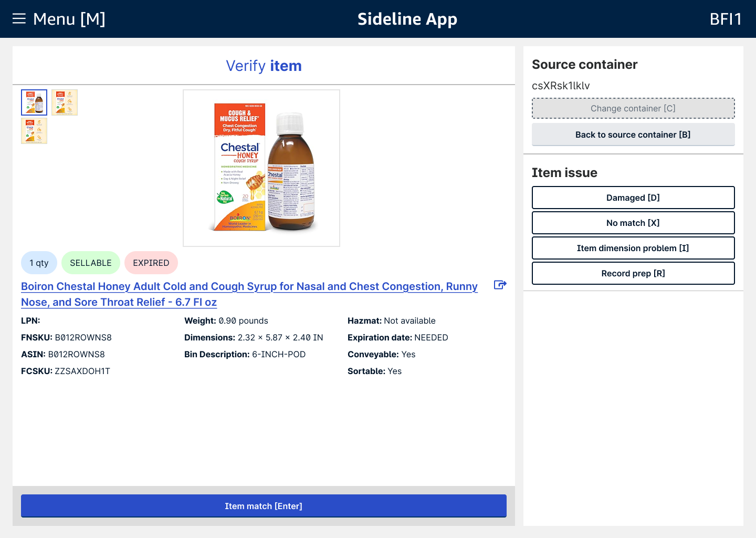Screen dimensions: 756x538
Task: Click the Sortable Yes value
Action: tap(395, 371)
